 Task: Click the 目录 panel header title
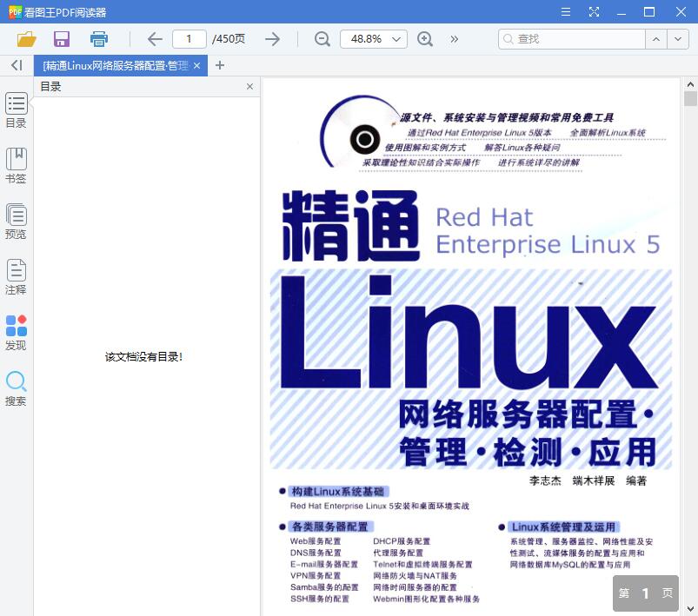tap(50, 86)
